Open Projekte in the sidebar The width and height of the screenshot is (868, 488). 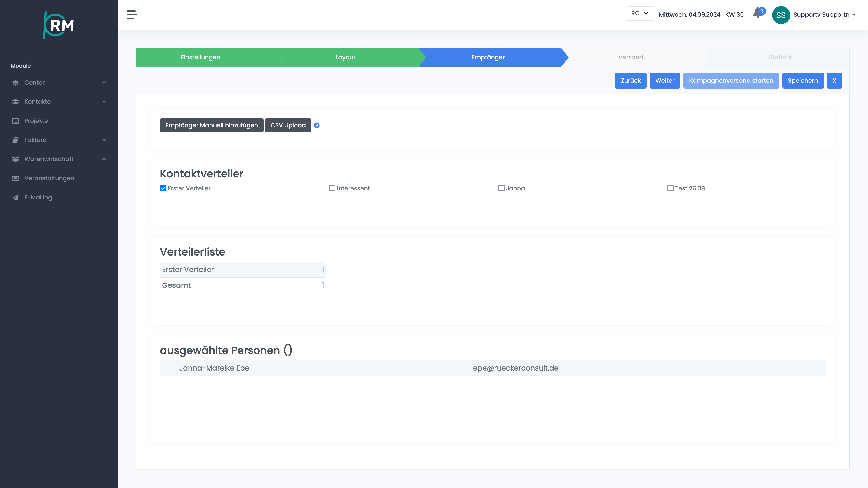36,121
